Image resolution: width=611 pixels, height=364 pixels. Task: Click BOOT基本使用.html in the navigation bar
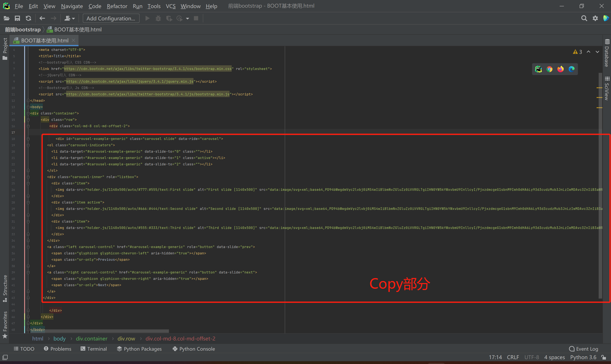tap(74, 30)
